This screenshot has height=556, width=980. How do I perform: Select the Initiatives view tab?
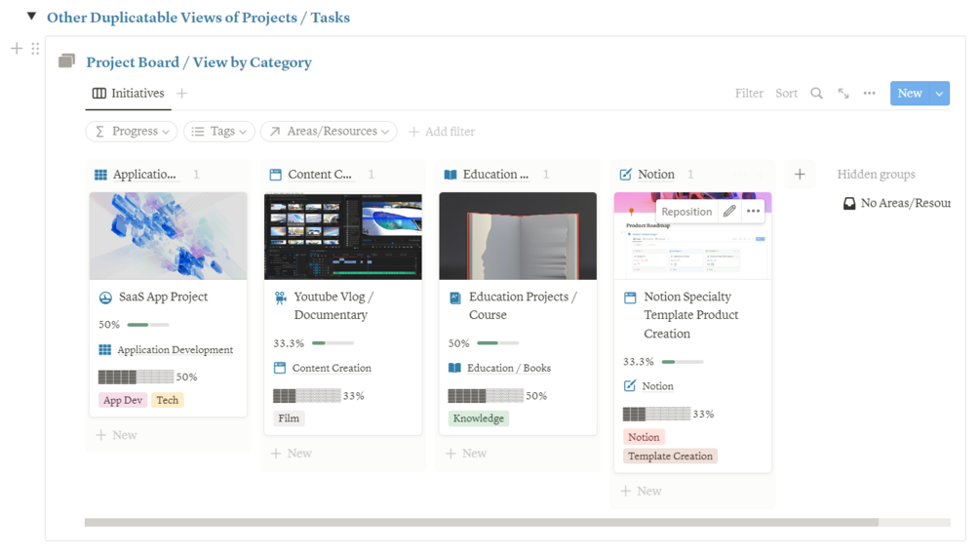coord(129,94)
